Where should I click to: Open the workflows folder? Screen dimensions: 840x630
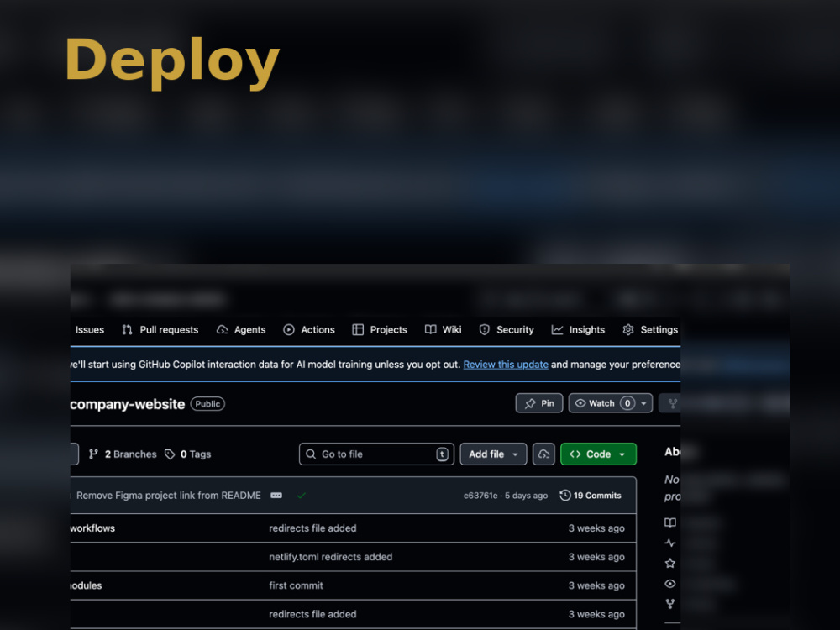(92, 528)
